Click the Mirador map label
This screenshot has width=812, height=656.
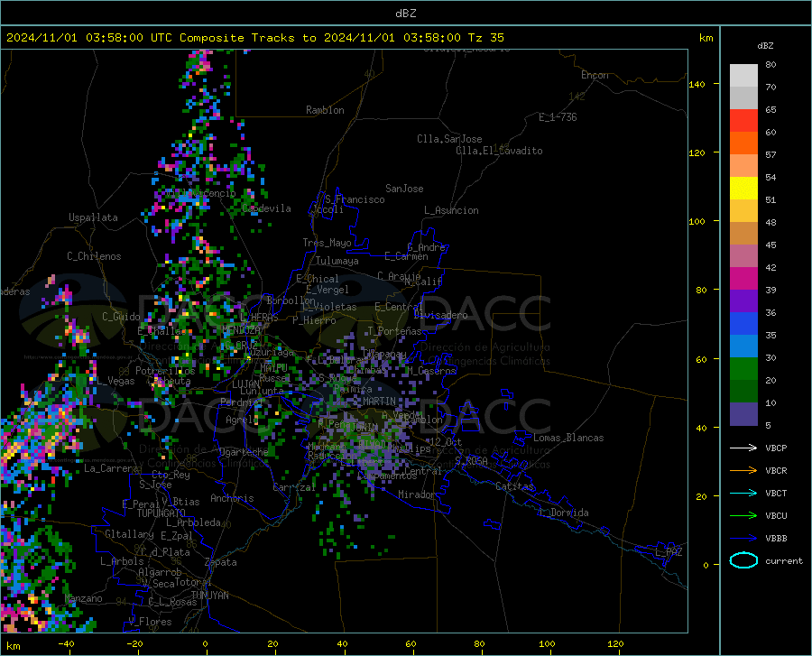coord(417,494)
